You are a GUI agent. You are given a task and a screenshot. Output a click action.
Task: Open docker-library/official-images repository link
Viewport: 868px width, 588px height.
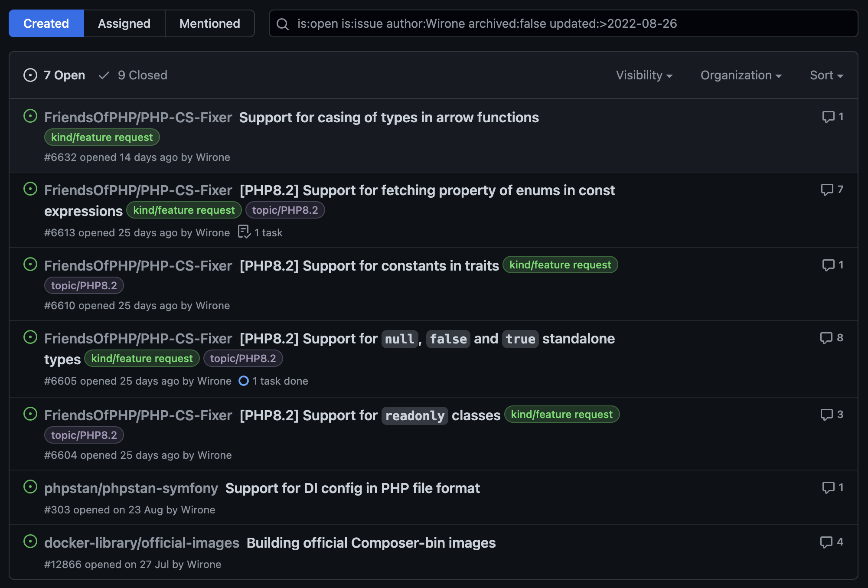pyautogui.click(x=142, y=543)
